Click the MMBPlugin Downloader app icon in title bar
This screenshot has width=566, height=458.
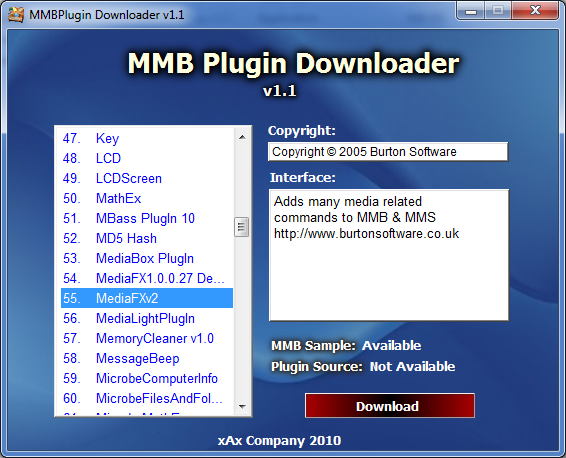16,15
